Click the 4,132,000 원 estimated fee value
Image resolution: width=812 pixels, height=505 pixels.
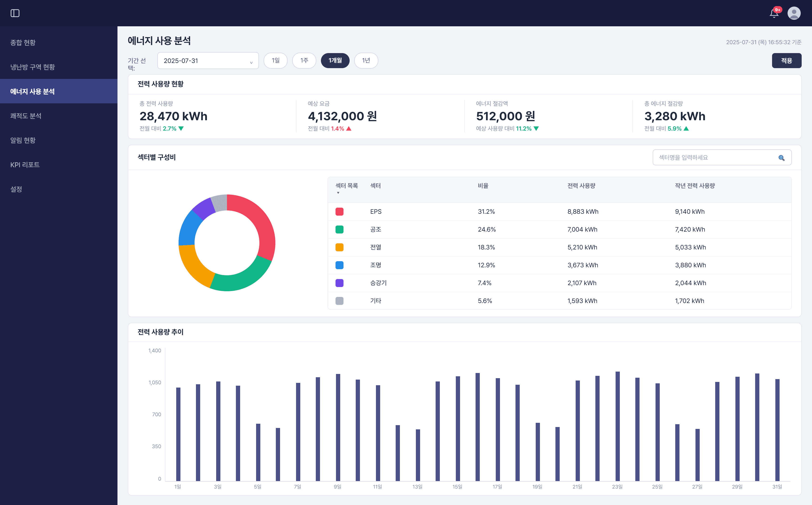(342, 116)
